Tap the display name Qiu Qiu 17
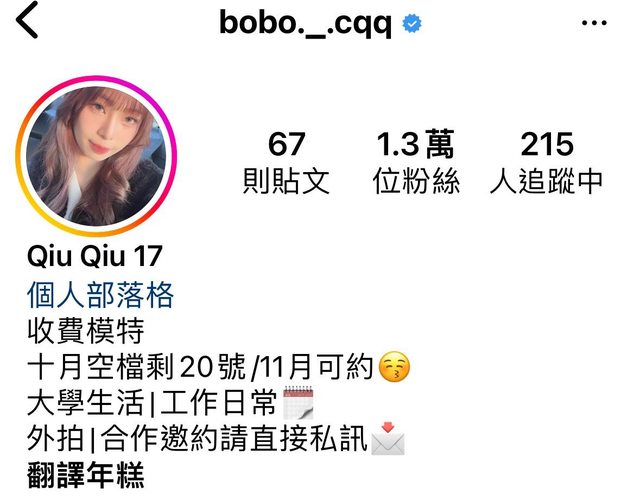This screenshot has height=500, width=640. pyautogui.click(x=95, y=256)
